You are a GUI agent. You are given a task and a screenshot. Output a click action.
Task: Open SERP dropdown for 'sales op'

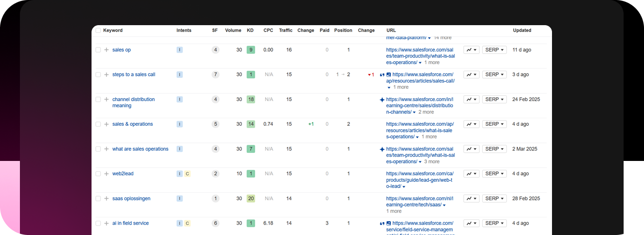(x=495, y=50)
